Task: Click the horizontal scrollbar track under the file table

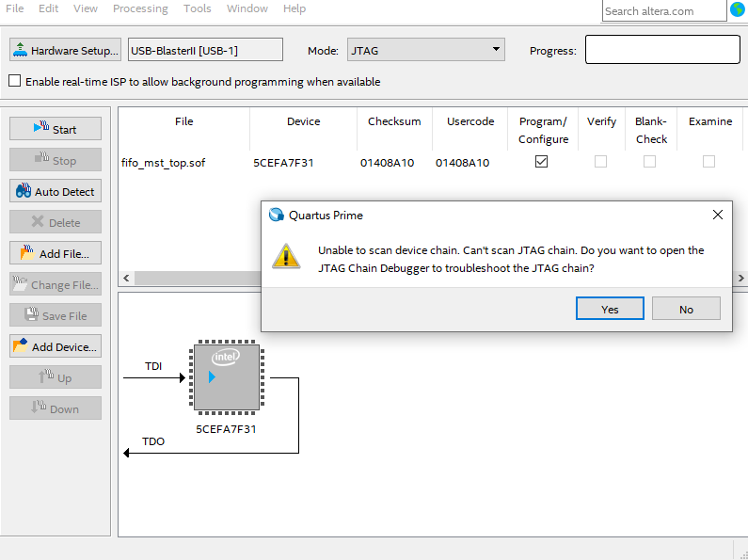Action: [x=198, y=278]
